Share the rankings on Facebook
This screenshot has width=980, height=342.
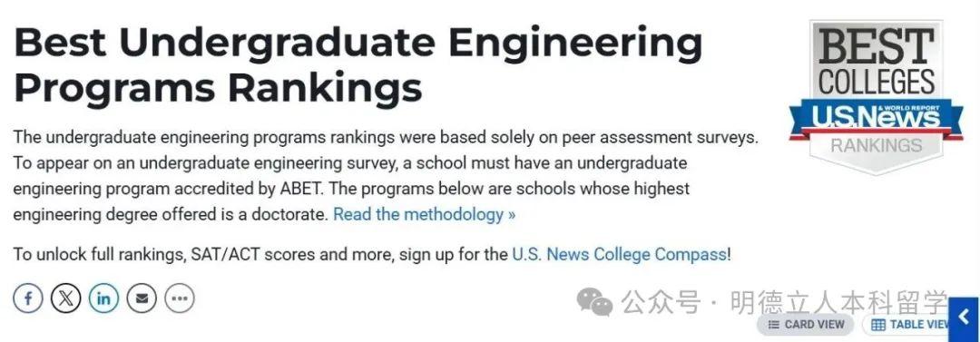pos(28,298)
